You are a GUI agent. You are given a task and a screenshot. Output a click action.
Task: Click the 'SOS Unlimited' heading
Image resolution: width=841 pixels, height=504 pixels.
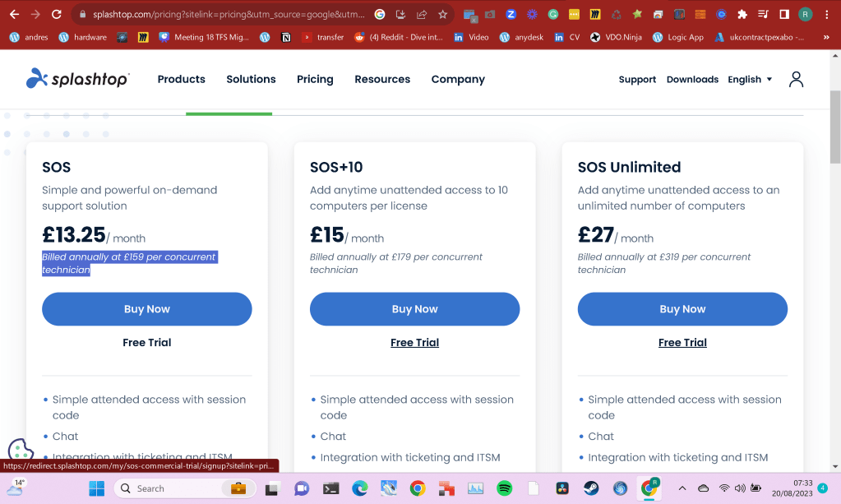tap(629, 167)
